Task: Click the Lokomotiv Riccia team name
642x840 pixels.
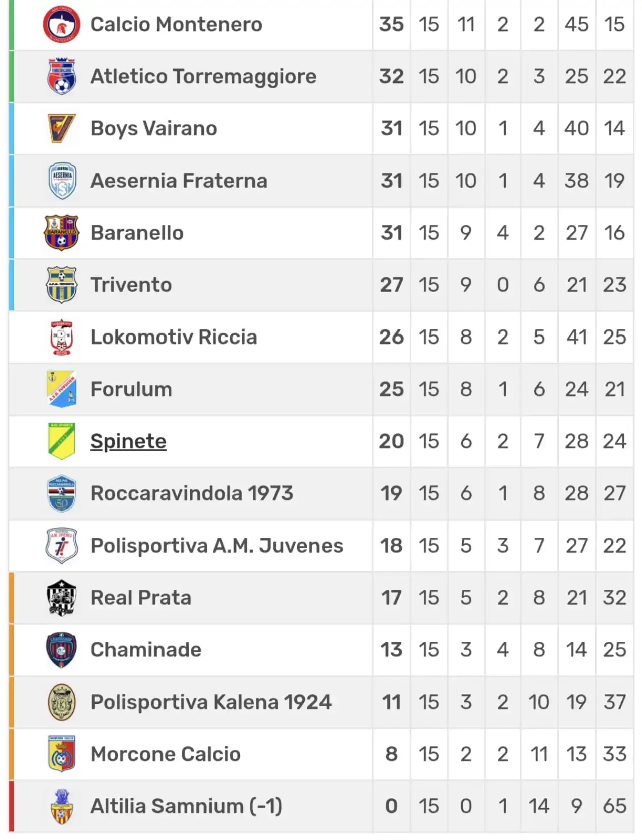Action: point(174,337)
